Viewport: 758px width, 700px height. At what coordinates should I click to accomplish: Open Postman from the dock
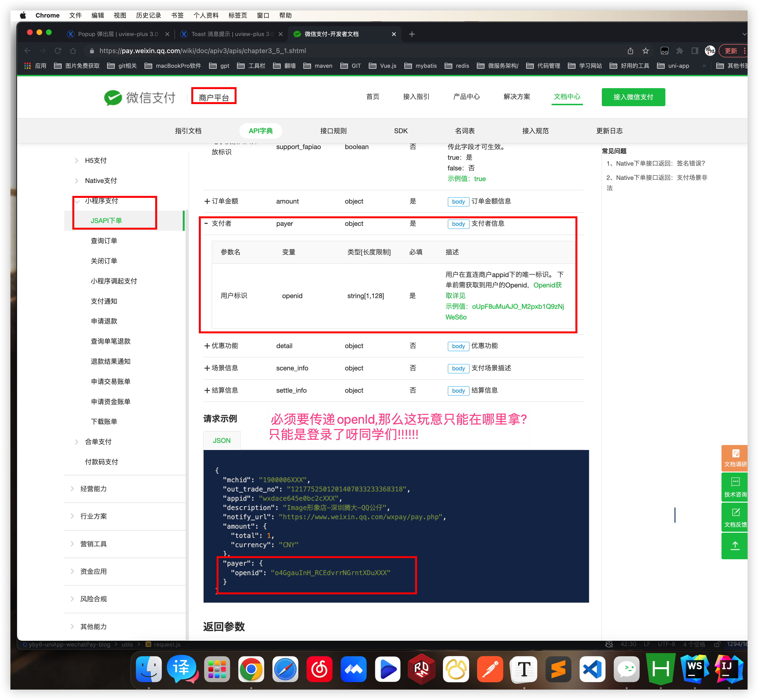click(490, 669)
